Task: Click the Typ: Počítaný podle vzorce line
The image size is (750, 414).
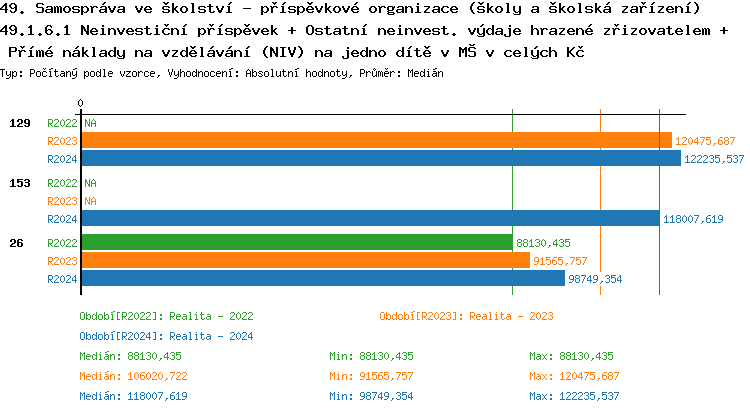Action: coord(223,74)
